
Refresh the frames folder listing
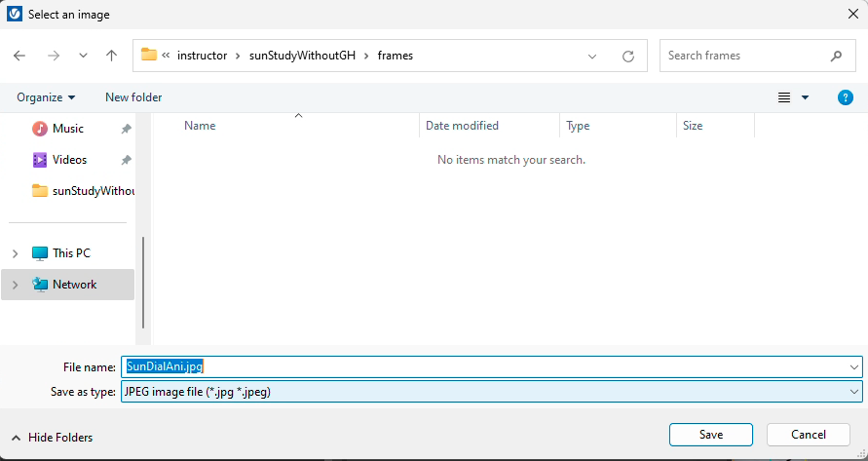point(628,57)
